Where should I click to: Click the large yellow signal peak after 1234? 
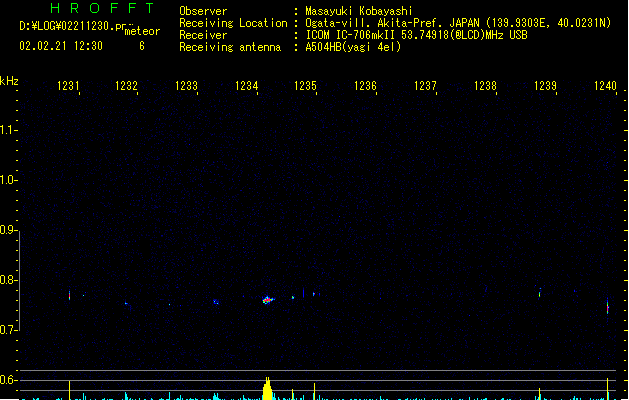click(x=268, y=388)
